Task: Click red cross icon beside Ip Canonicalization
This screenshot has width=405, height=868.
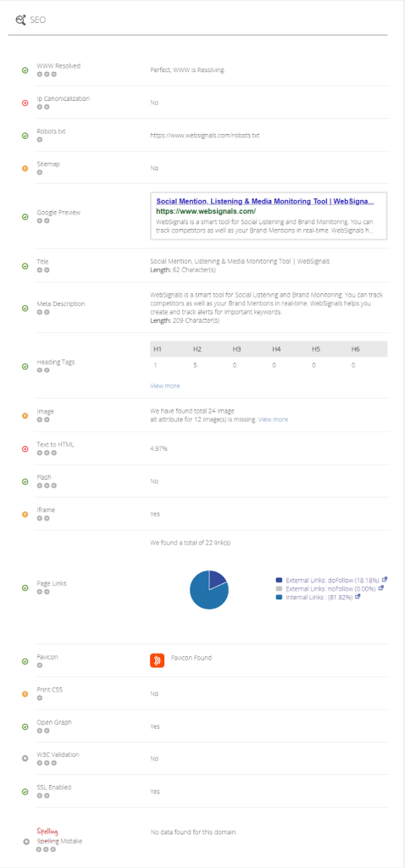Action: [x=25, y=103]
